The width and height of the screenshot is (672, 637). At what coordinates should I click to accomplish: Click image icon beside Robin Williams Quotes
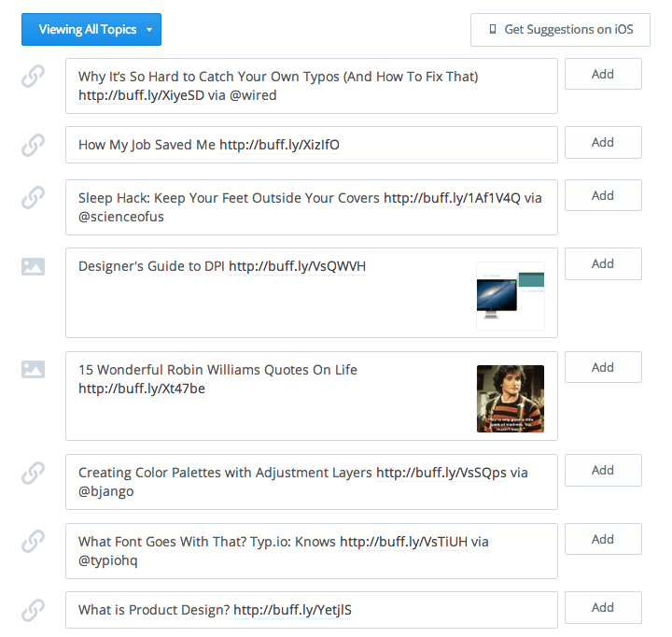pyautogui.click(x=33, y=370)
